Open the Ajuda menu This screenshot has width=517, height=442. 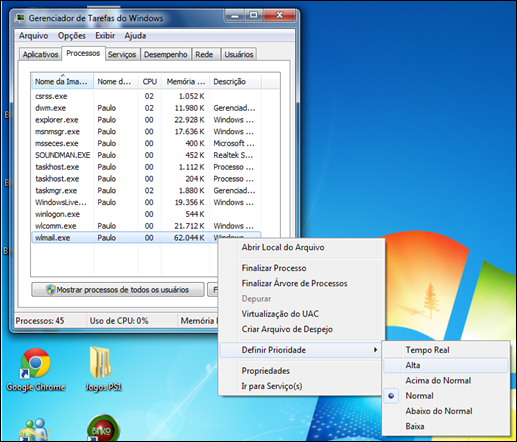tap(135, 36)
